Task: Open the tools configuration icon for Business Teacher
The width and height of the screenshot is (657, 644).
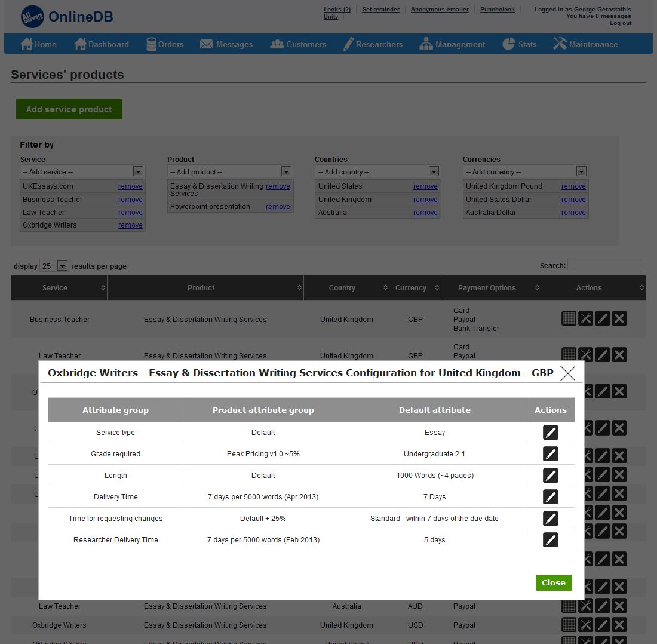Action: pos(585,318)
